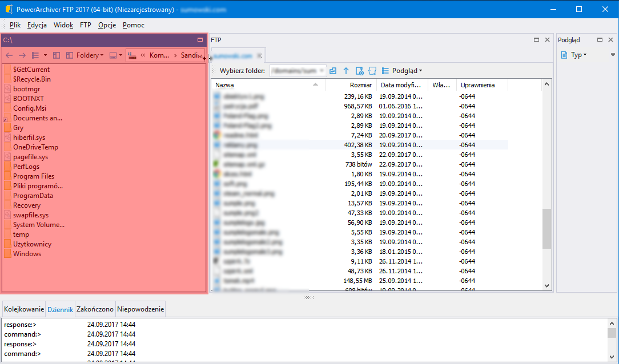Select the Program Files folder
Screen dimensions: 619x364
click(34, 176)
